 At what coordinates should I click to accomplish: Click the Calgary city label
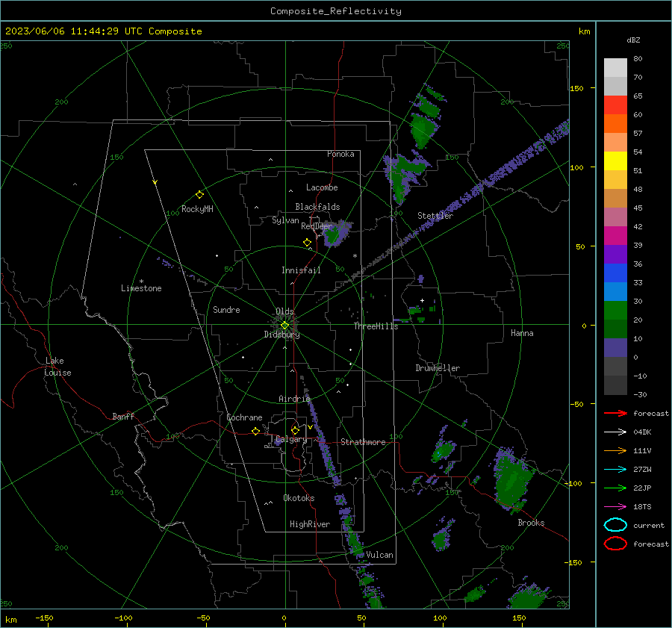tap(291, 439)
